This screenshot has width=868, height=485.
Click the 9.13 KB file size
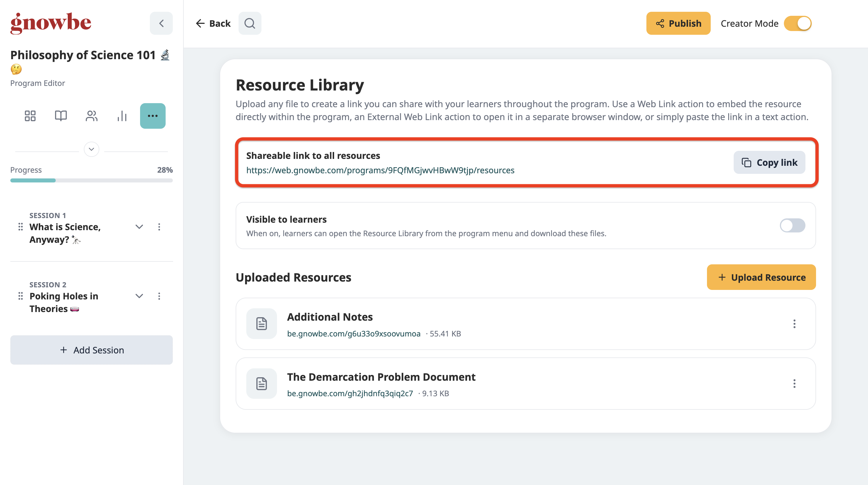coord(435,394)
